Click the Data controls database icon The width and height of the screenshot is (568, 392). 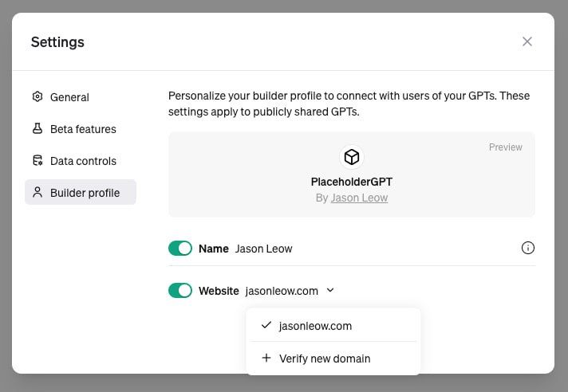click(37, 161)
